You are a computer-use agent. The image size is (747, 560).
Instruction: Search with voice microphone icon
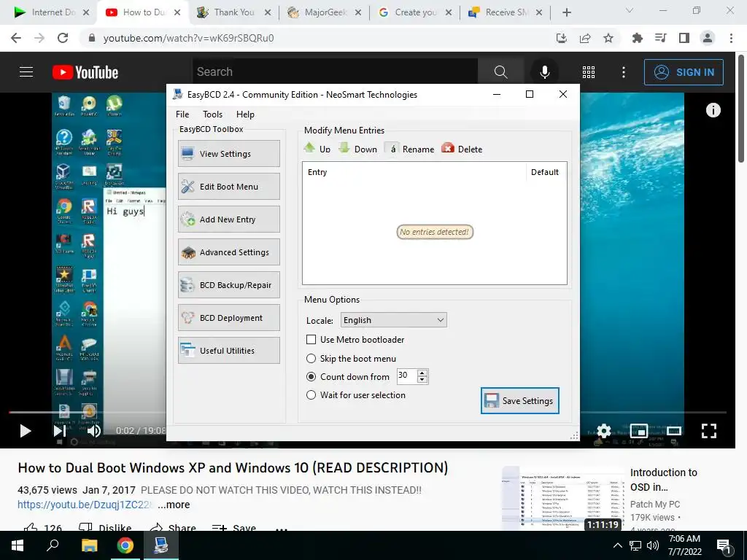point(544,72)
